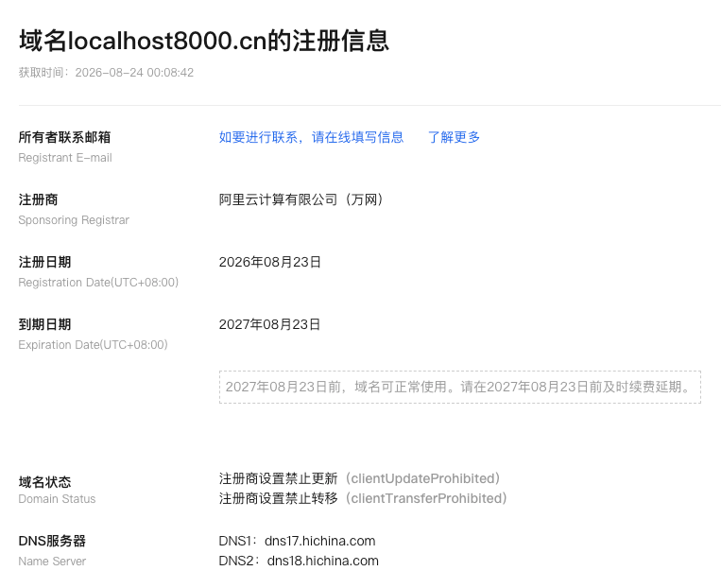
Task: Click the 'Domain Status' sublabel
Action: [57, 499]
